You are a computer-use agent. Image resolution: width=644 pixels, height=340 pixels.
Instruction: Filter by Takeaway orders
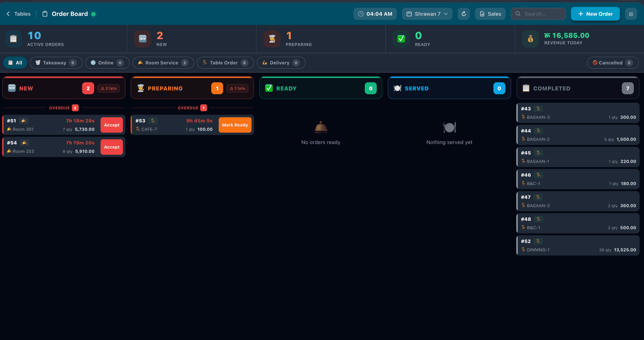[x=56, y=63]
